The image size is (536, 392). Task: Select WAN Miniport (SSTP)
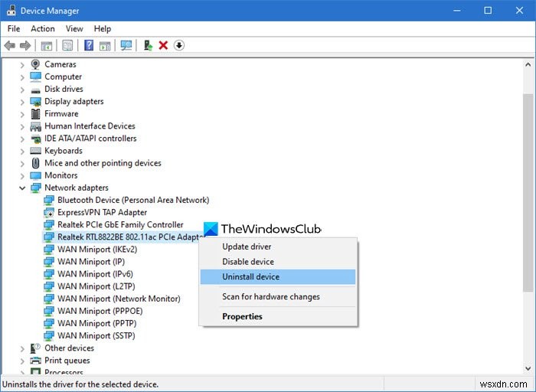pyautogui.click(x=96, y=335)
